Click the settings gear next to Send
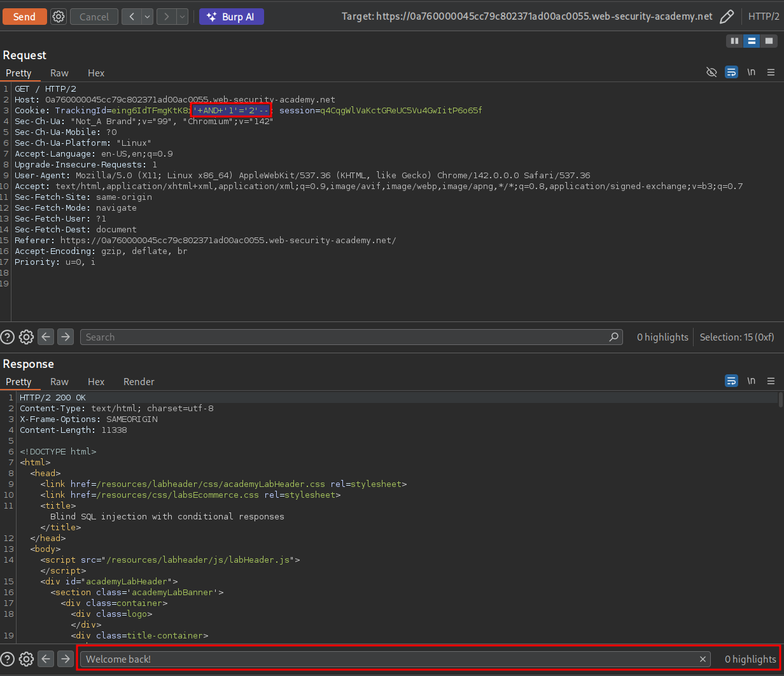This screenshot has width=784, height=676. pyautogui.click(x=59, y=17)
